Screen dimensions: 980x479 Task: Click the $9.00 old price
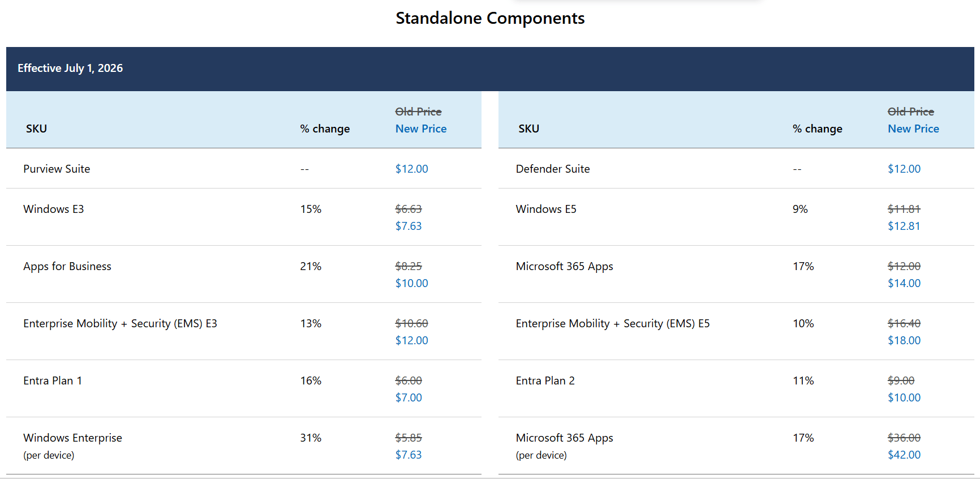901,380
